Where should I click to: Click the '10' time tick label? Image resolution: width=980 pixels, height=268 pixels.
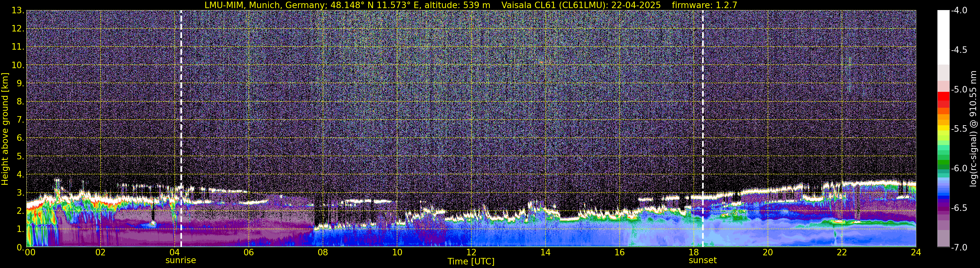tap(397, 252)
